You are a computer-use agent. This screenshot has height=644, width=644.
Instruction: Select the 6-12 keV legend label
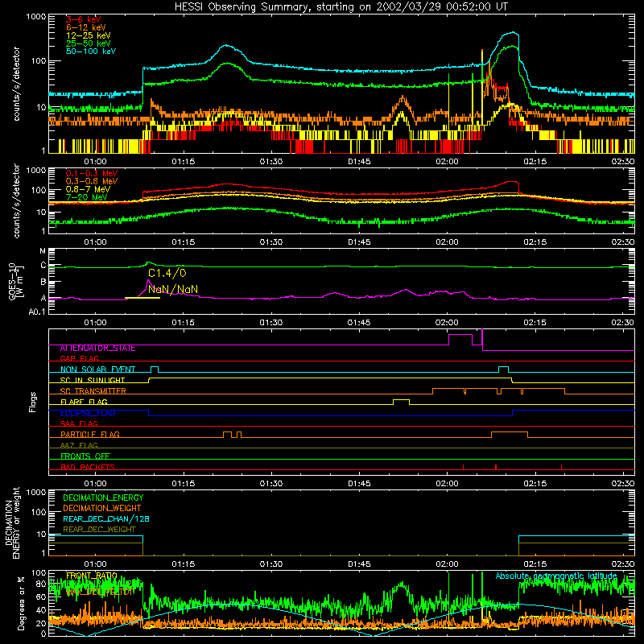pyautogui.click(x=86, y=27)
